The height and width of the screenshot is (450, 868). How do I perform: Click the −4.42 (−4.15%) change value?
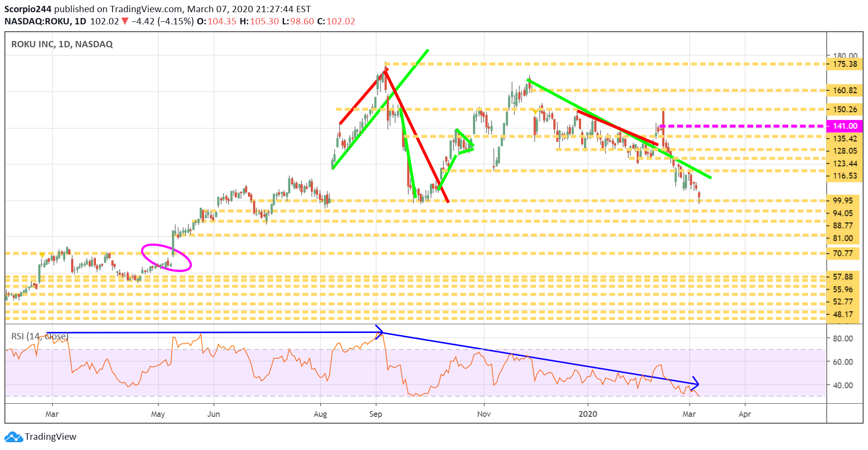162,21
